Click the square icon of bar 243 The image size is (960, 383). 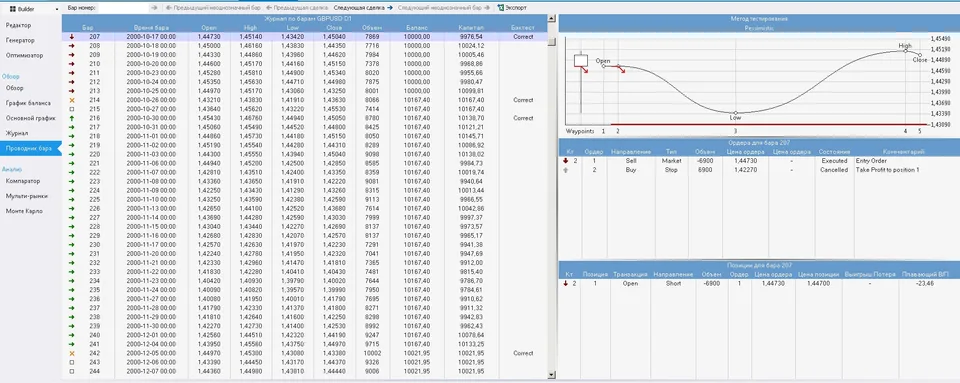(x=72, y=362)
